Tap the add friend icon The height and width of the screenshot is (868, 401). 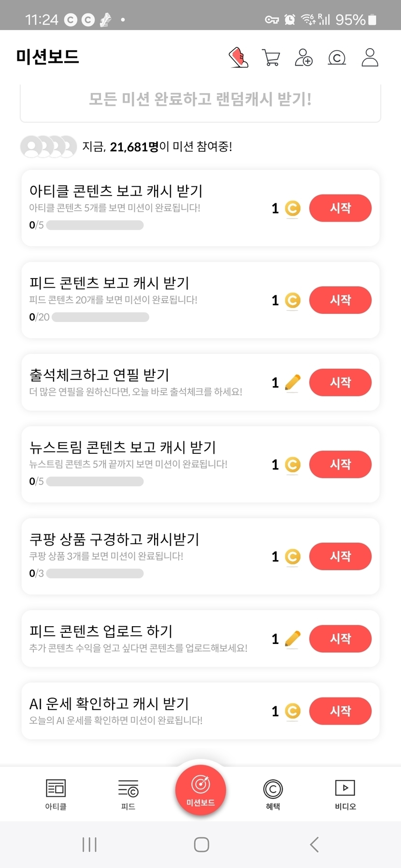pos(304,57)
